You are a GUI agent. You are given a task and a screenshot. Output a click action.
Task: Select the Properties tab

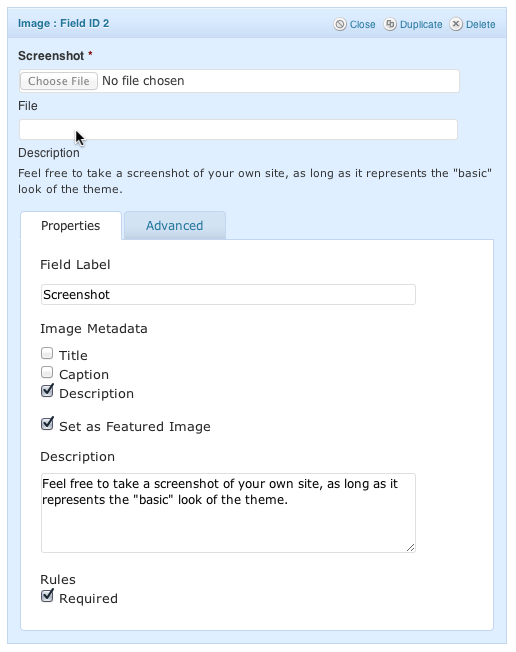[71, 226]
